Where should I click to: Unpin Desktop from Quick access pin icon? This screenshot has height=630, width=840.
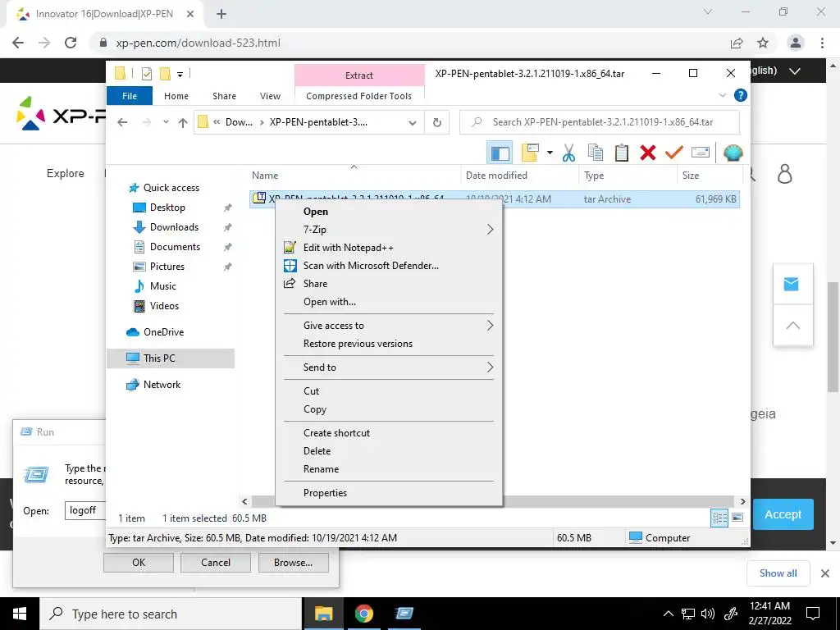tap(228, 208)
